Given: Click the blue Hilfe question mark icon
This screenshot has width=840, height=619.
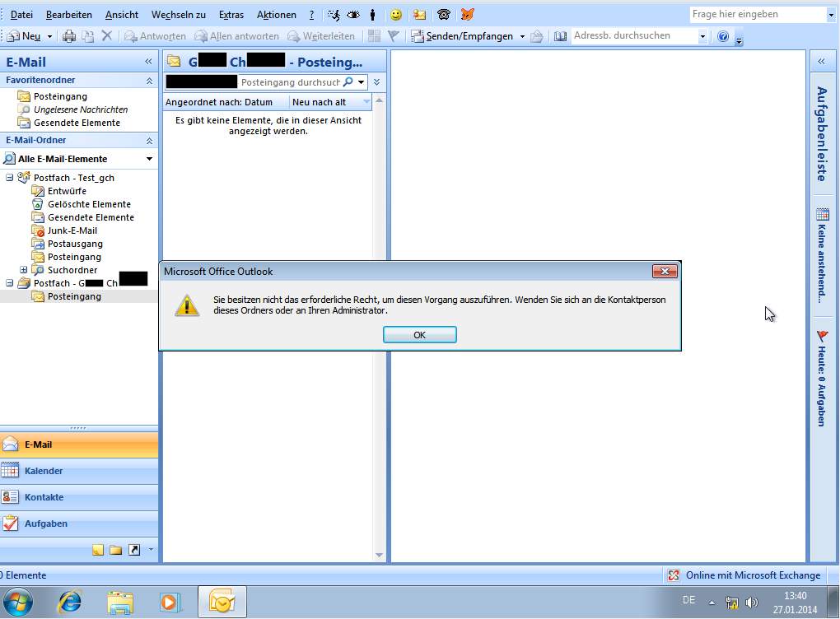Looking at the screenshot, I should click(x=721, y=35).
